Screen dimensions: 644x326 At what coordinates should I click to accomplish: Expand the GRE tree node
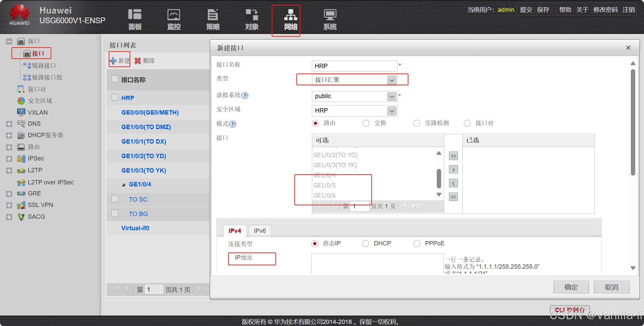pyautogui.click(x=9, y=194)
